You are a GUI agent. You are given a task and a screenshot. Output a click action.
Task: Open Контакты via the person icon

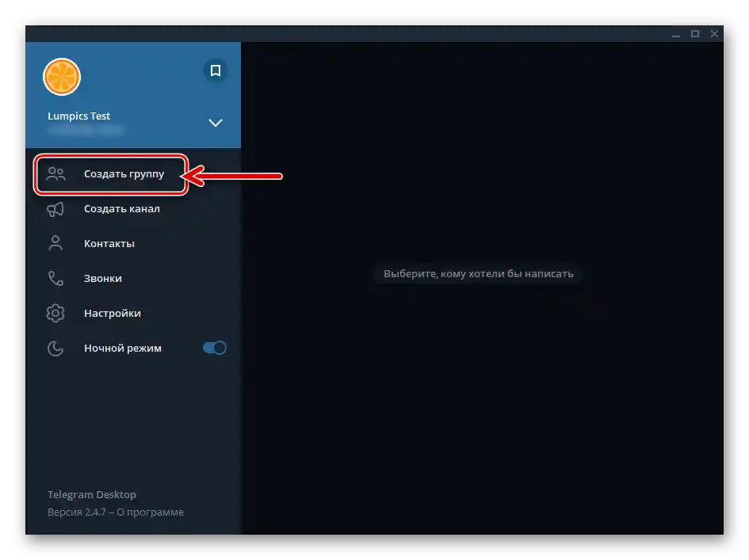[55, 243]
